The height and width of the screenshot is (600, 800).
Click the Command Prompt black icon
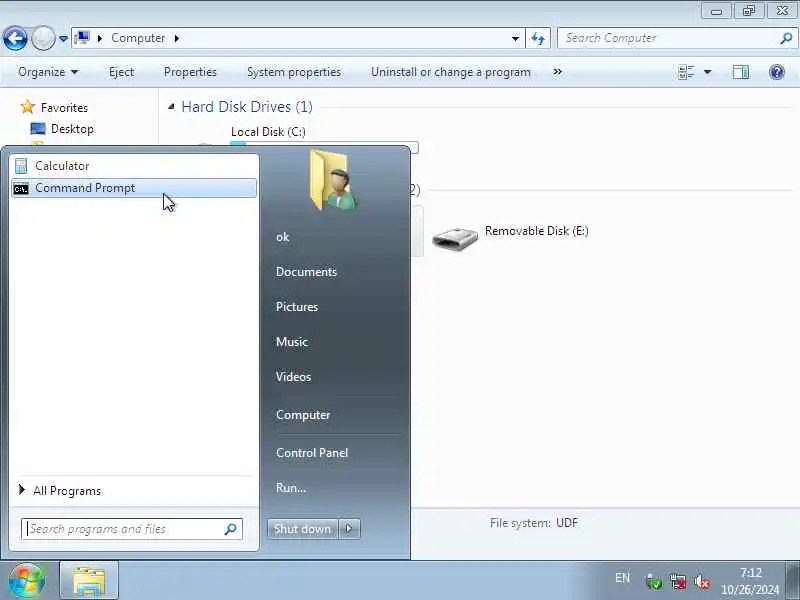(21, 189)
